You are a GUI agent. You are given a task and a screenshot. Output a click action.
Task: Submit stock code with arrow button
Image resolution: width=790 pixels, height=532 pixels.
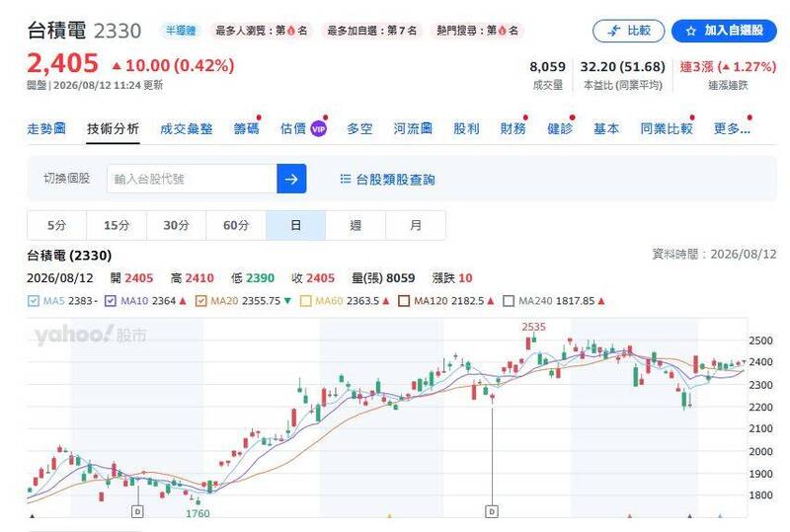tap(291, 179)
